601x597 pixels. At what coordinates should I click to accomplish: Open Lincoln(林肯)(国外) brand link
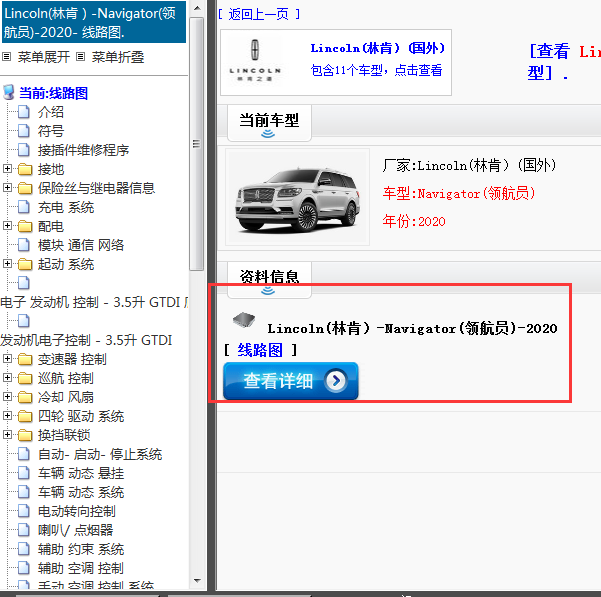[377, 48]
